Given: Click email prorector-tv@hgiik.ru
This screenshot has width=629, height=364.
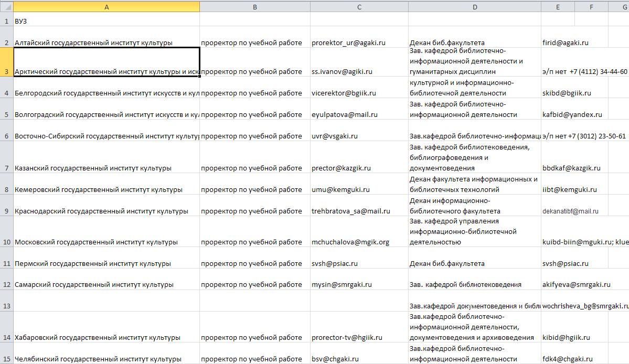Looking at the screenshot, I should [347, 338].
